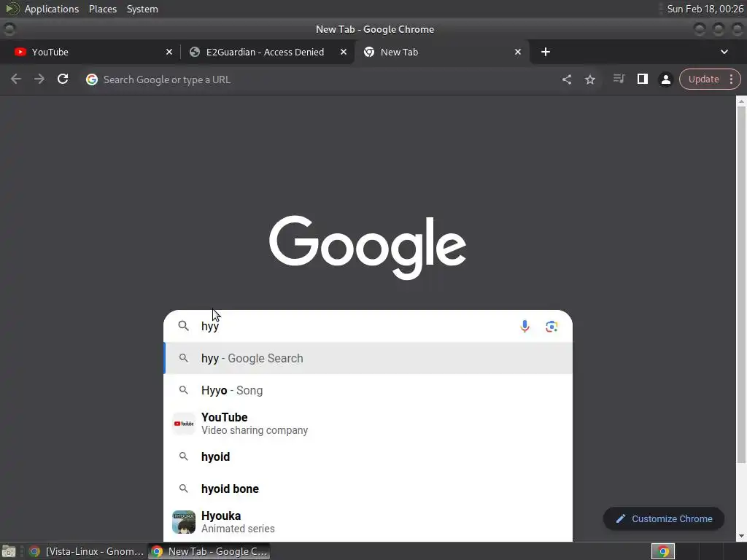Select the 'Hyyo - Song' suggestion

(x=368, y=391)
